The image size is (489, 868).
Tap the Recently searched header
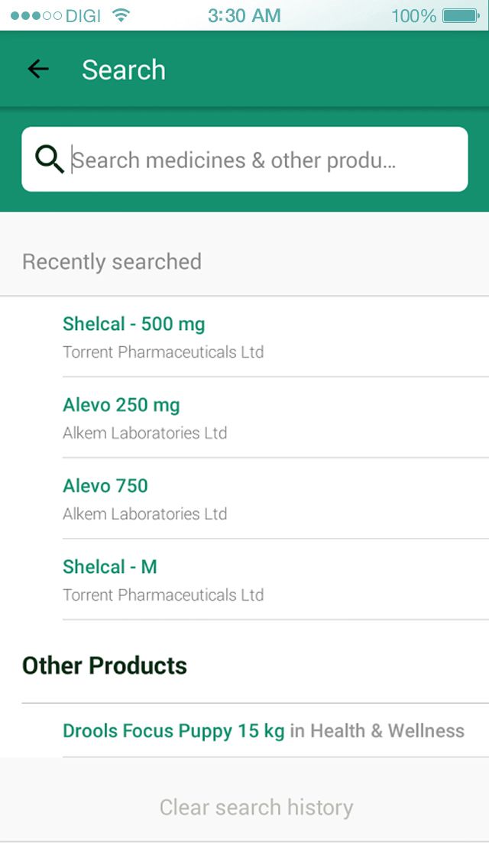tap(112, 261)
